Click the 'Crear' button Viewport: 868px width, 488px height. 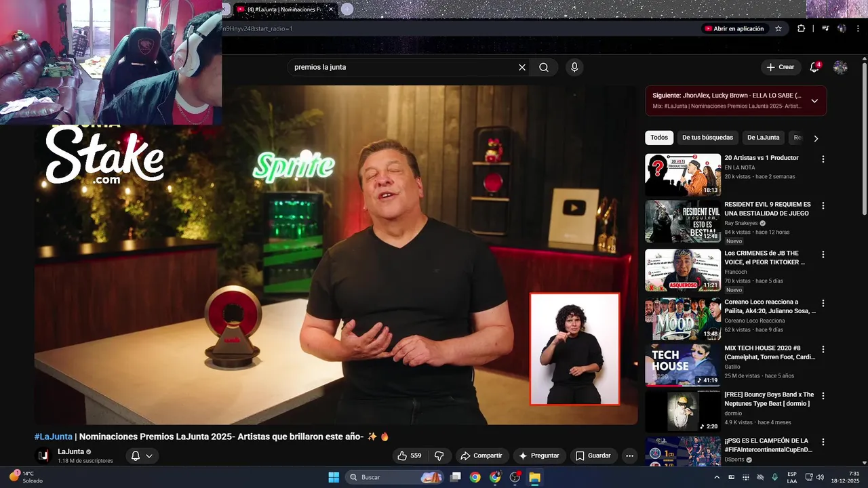click(781, 67)
